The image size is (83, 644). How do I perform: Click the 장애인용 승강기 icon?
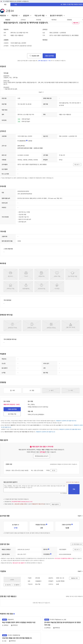coord(32,326)
